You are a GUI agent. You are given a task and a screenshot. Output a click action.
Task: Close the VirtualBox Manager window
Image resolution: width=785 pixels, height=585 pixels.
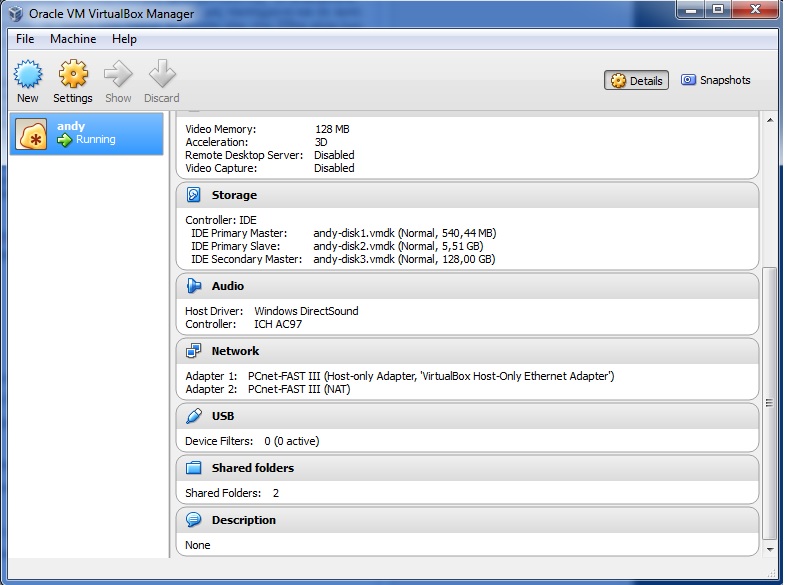[x=755, y=10]
